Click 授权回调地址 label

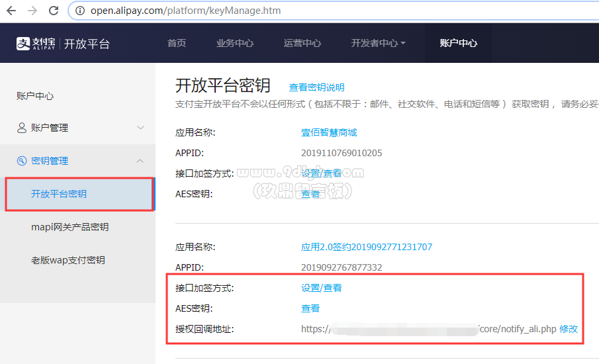tap(205, 329)
